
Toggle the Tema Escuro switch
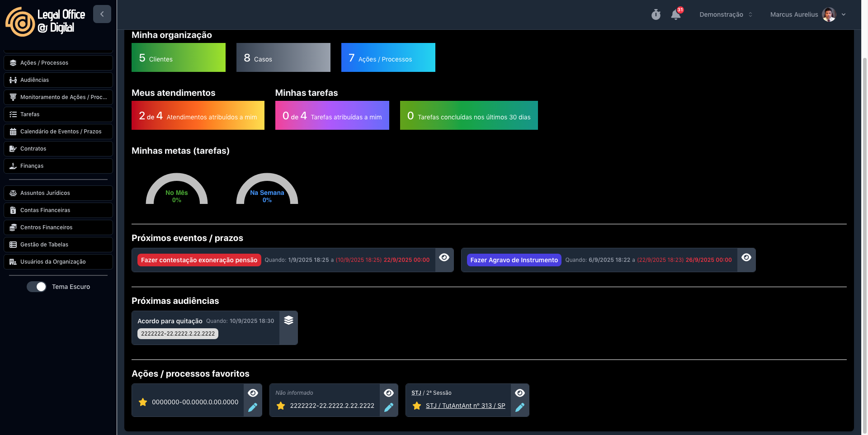[x=37, y=287]
